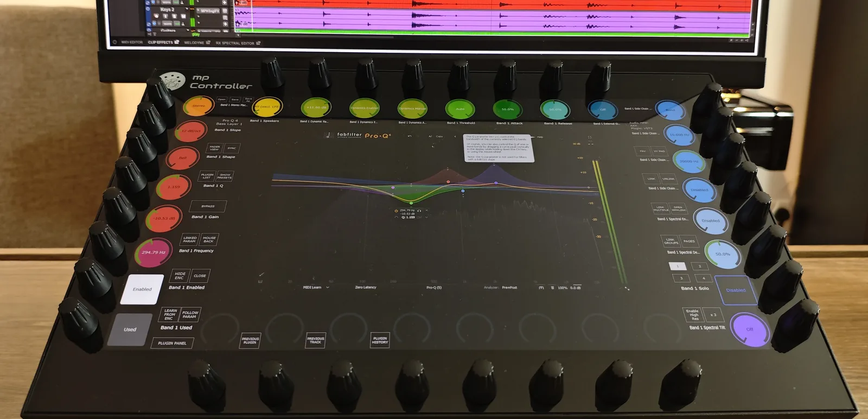Open the PLUGIN LIST

[207, 176]
